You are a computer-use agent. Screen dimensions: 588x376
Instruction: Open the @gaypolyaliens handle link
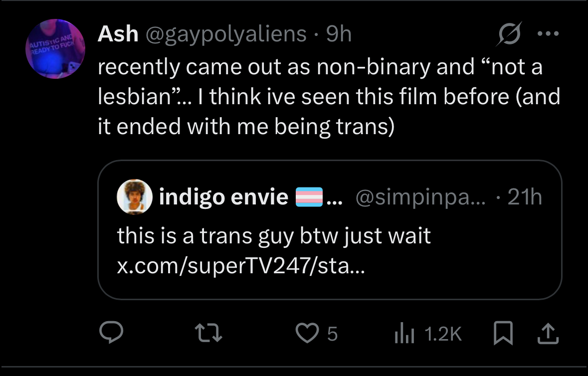(226, 34)
